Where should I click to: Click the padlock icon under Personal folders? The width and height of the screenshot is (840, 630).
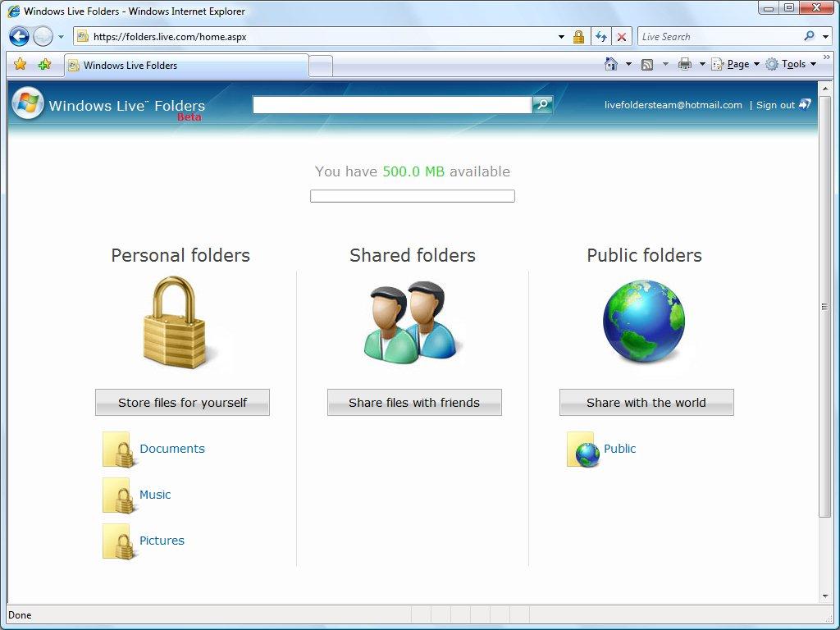[x=174, y=322]
